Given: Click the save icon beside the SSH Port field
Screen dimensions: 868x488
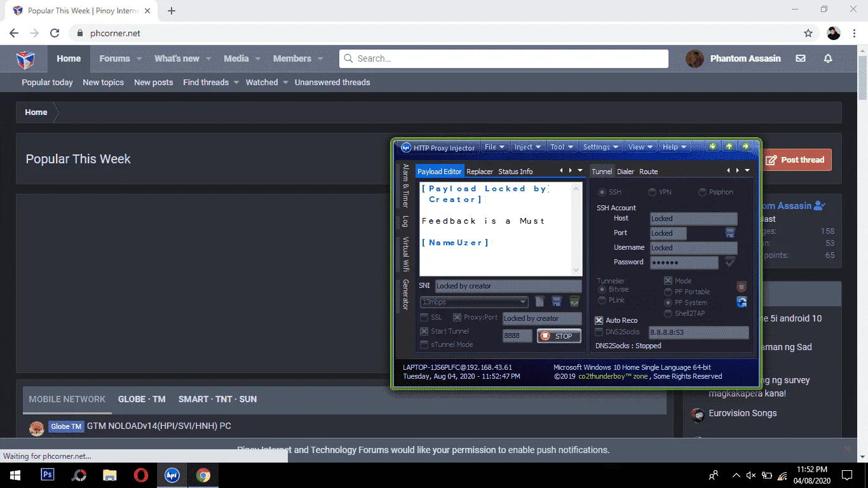Looking at the screenshot, I should [x=730, y=233].
